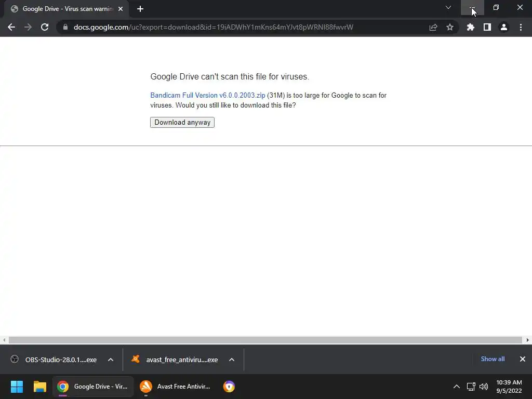The height and width of the screenshot is (399, 532).
Task: Close the Google Drive virus scan tab
Action: (121, 9)
